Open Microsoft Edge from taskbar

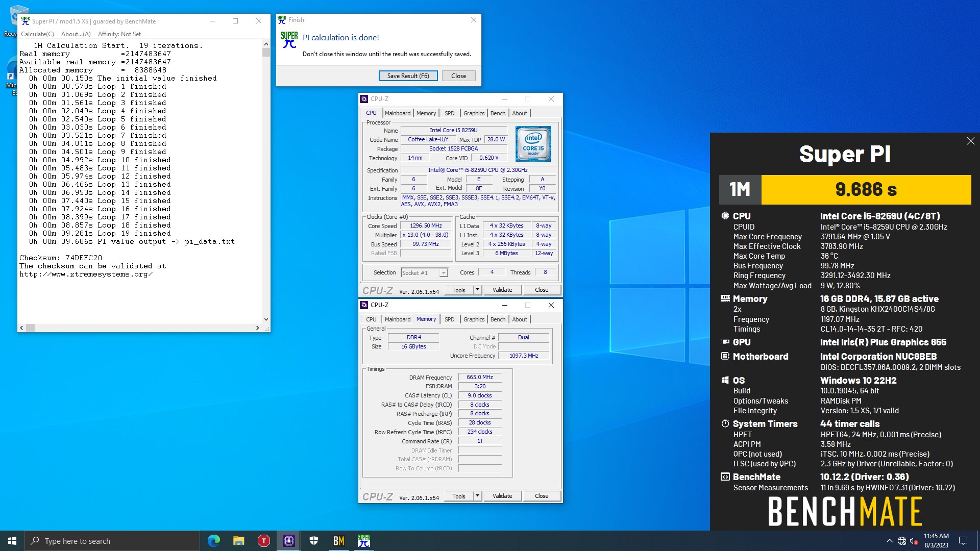[x=213, y=541]
